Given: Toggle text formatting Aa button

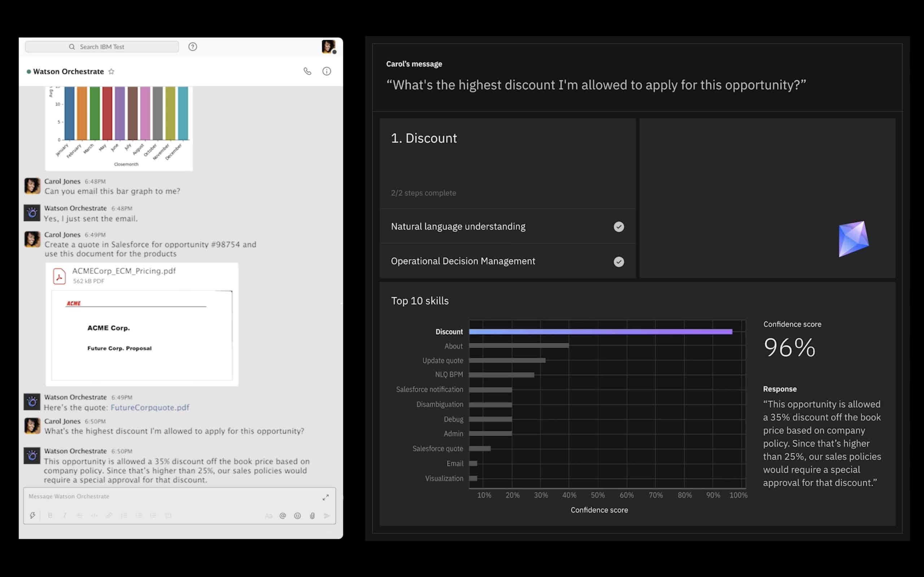Looking at the screenshot, I should pos(269,516).
